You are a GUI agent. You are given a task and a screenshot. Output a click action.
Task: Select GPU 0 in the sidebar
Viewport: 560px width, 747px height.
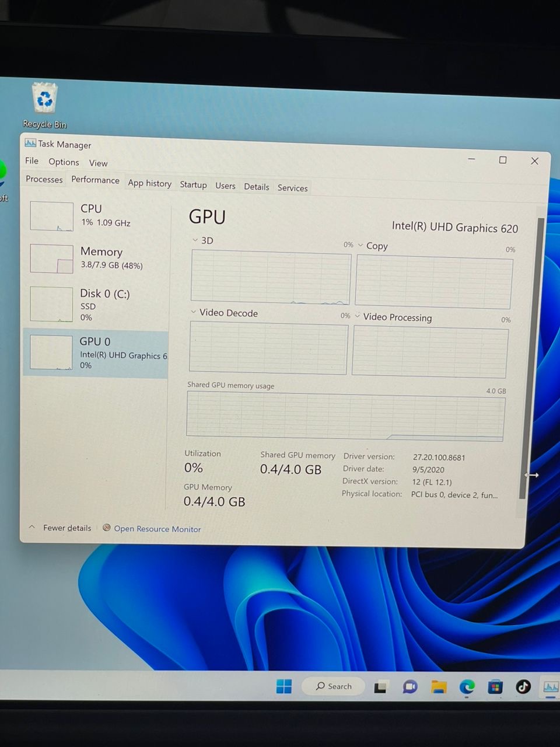coord(96,353)
